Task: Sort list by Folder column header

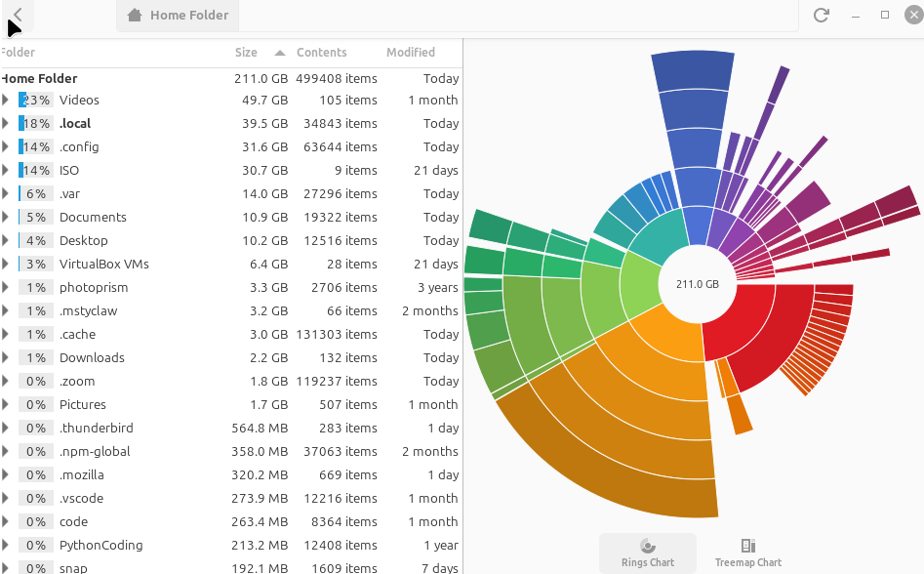Action: pos(18,52)
